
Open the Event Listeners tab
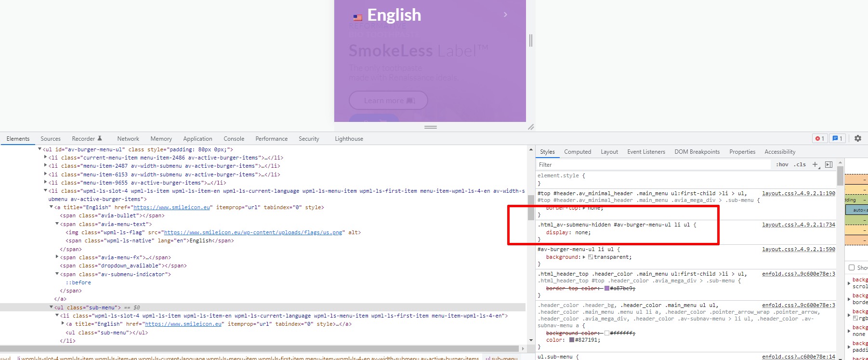646,152
